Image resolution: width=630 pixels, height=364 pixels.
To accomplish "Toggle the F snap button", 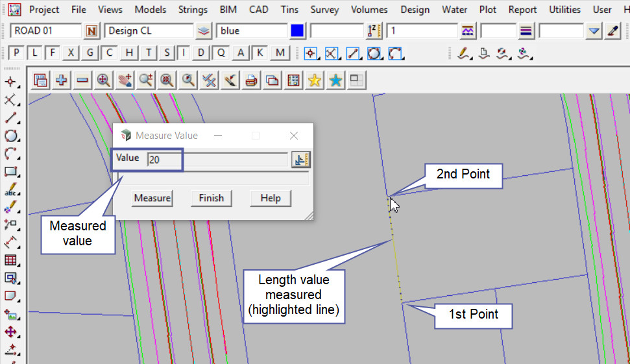I will coord(53,53).
